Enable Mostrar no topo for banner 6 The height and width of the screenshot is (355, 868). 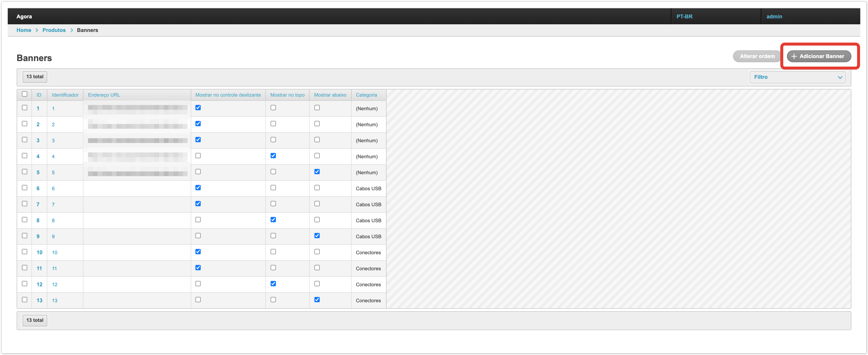(x=273, y=188)
